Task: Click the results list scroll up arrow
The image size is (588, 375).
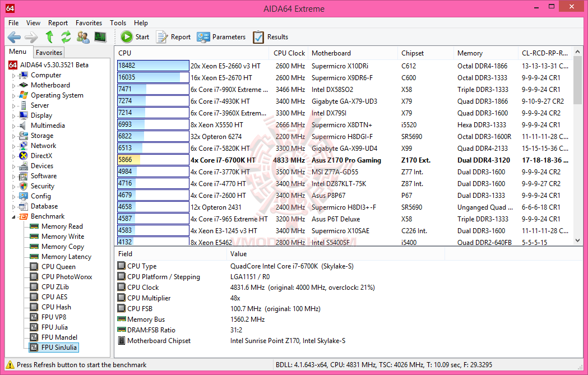Action: pyautogui.click(x=577, y=52)
